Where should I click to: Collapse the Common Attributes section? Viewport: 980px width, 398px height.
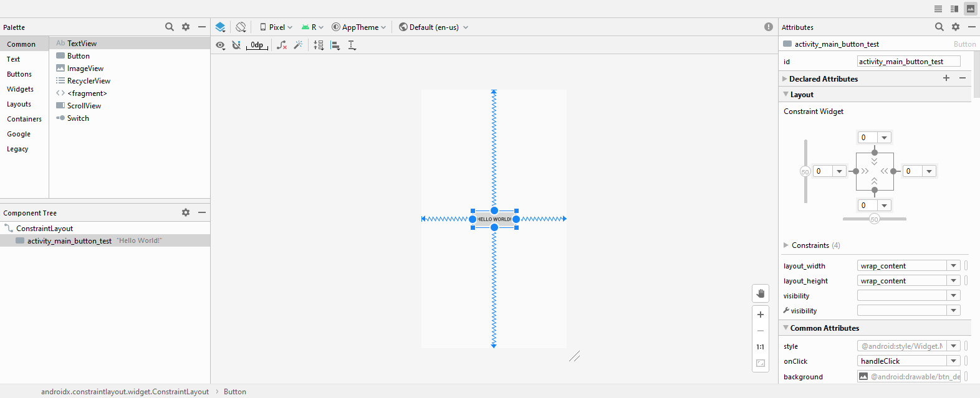786,328
